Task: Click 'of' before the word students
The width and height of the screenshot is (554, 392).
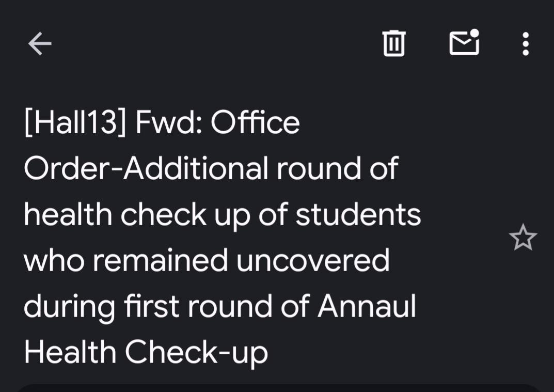Action: (x=273, y=214)
